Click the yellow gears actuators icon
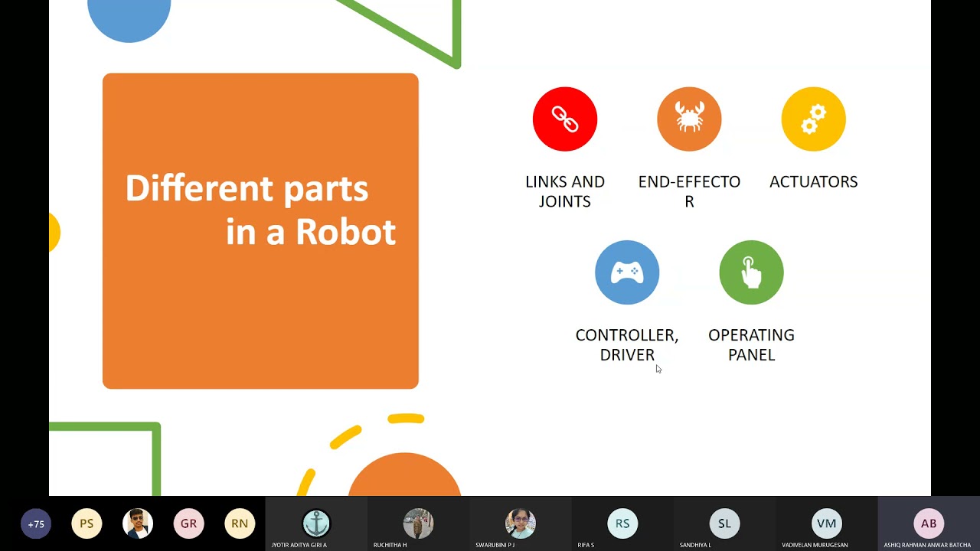Viewport: 980px width, 551px height. (x=814, y=119)
